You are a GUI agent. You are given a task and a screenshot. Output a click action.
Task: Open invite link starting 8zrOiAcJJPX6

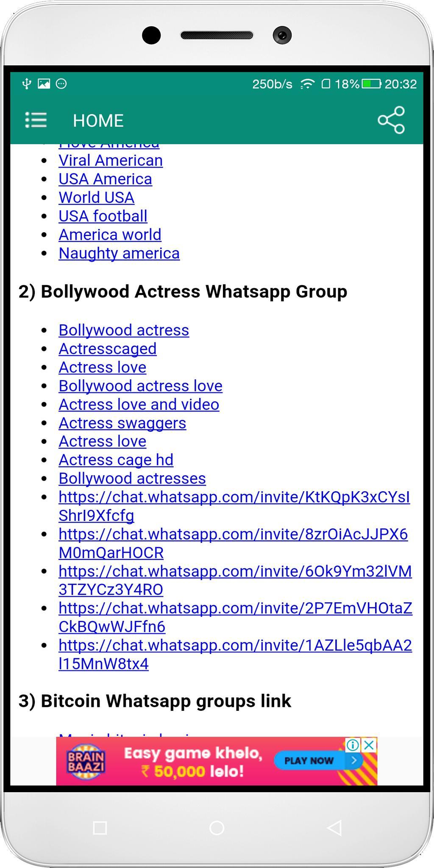click(x=233, y=543)
